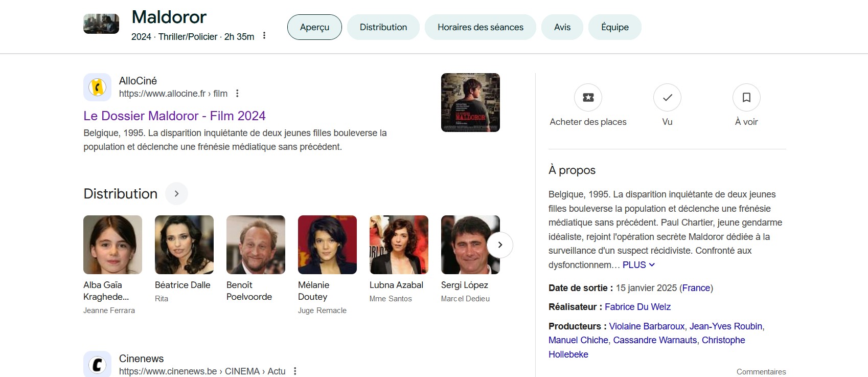Image resolution: width=868 pixels, height=377 pixels.
Task: Click the Maldoror title heading
Action: 169,17
